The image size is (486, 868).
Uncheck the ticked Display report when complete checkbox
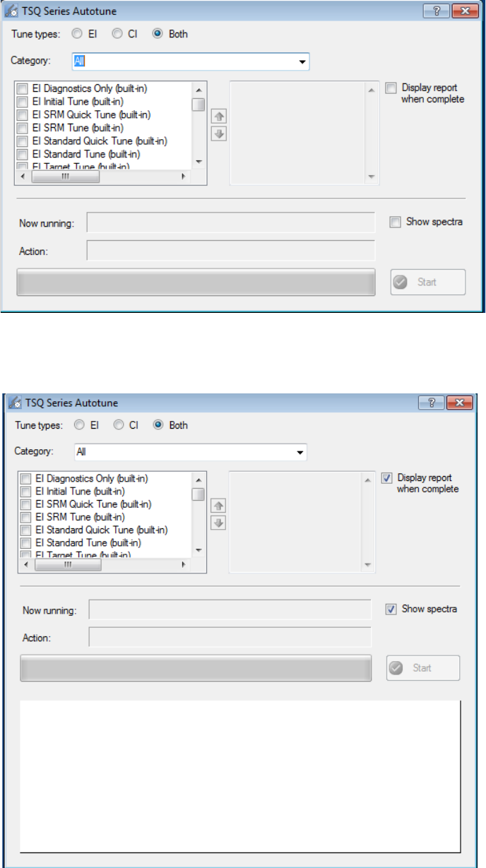coord(386,478)
